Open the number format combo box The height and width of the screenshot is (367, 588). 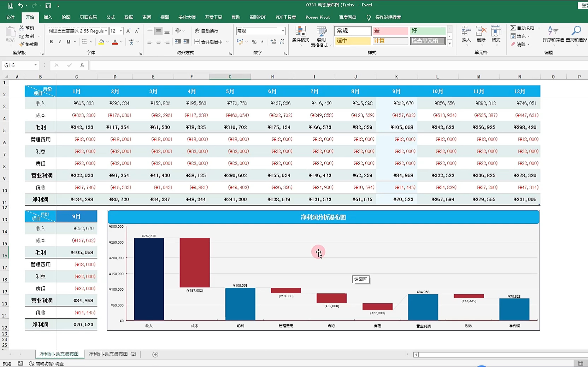point(283,31)
